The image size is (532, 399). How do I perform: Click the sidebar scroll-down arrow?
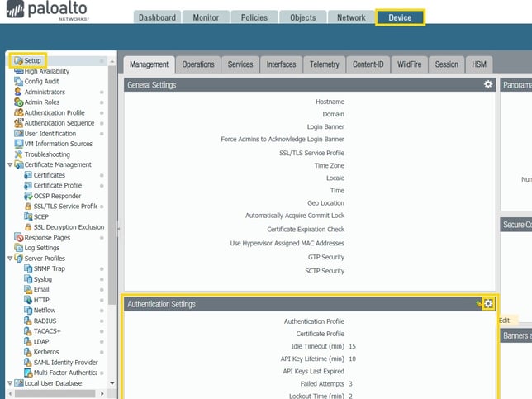[x=112, y=383]
